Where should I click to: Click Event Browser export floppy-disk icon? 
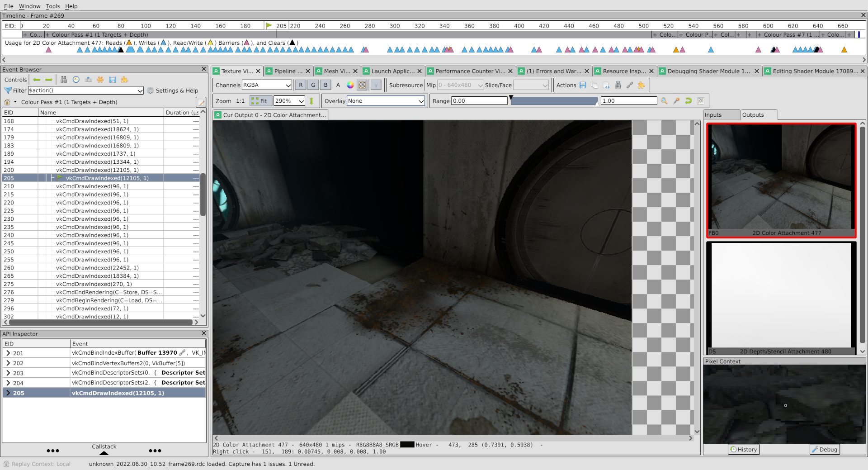click(113, 80)
